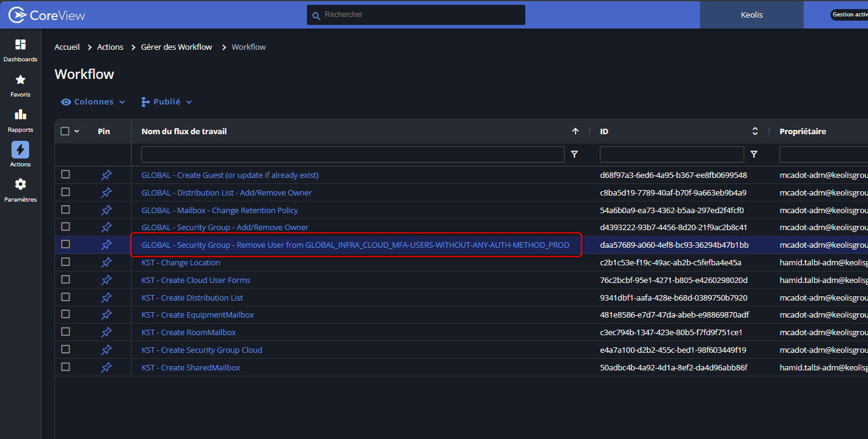This screenshot has width=868, height=439.
Task: Open the Dashboards sidebar icon
Action: (20, 45)
